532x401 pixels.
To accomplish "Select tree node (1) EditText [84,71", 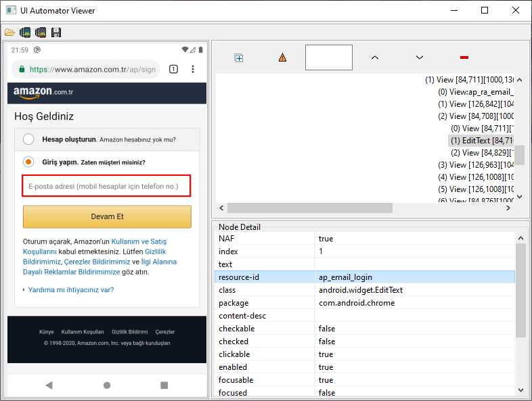I will coord(481,141).
